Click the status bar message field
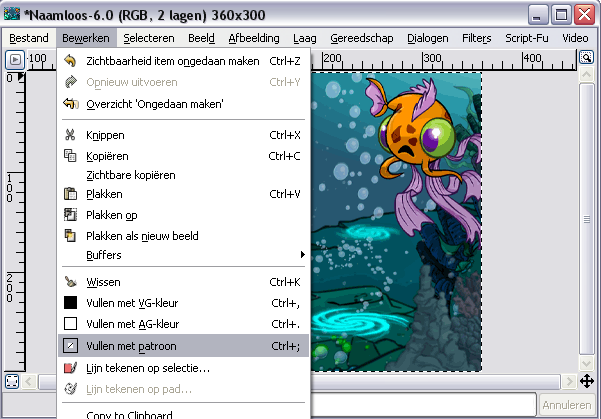Viewport: 601px width, 419px height. [422, 404]
